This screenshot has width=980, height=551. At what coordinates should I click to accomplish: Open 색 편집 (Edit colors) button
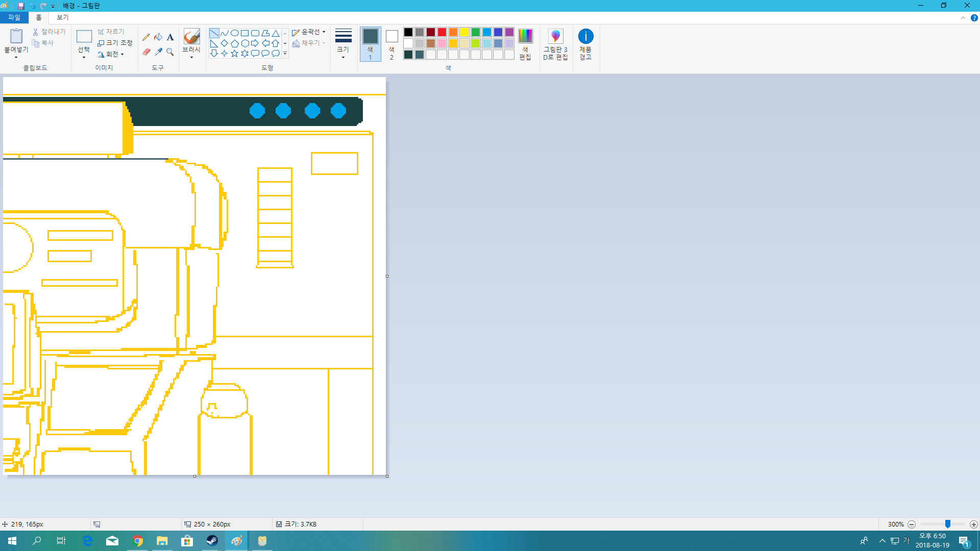tap(525, 44)
